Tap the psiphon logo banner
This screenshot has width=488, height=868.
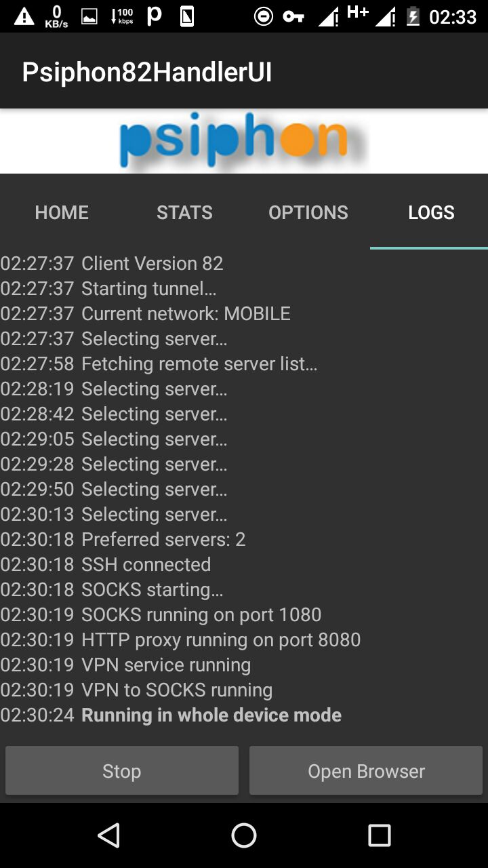pyautogui.click(x=244, y=141)
